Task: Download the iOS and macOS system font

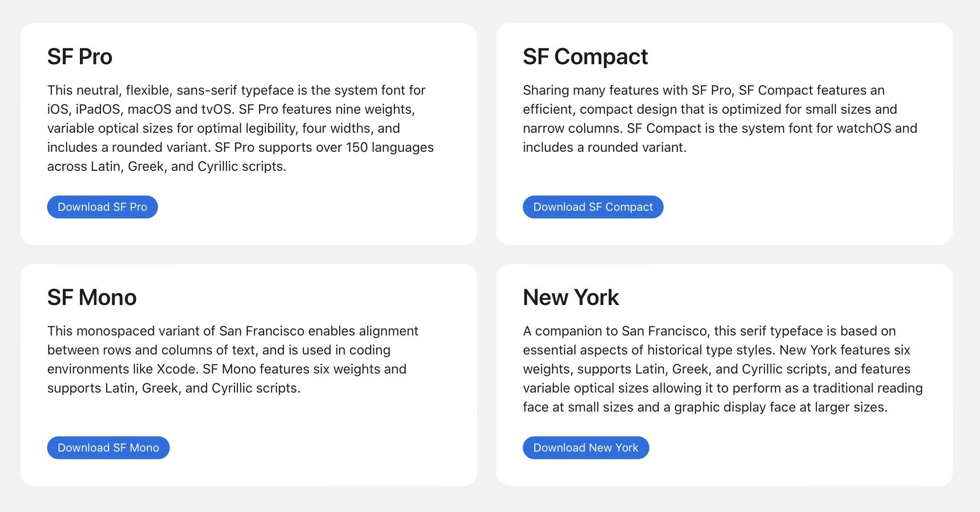Action: click(102, 207)
